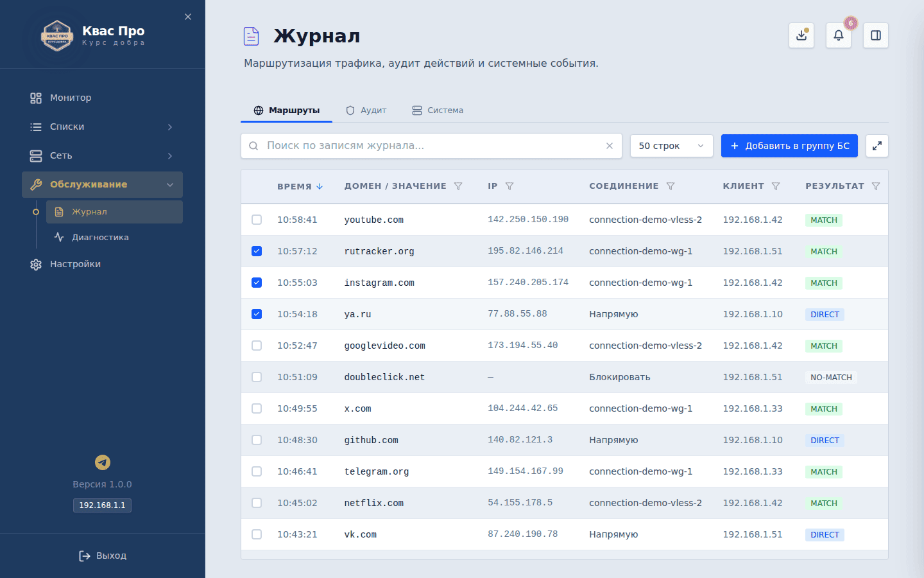Screen dimensions: 924x578
Task: Click the Квас Про logo
Action: [x=57, y=35]
